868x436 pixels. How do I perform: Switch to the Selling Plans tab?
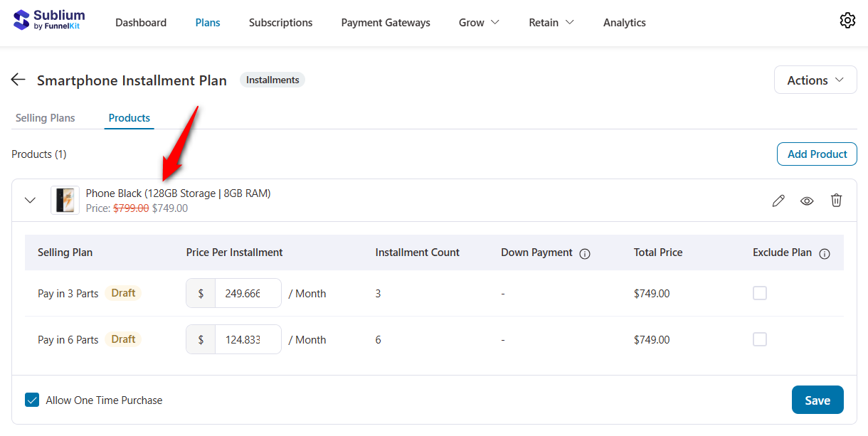click(x=44, y=117)
